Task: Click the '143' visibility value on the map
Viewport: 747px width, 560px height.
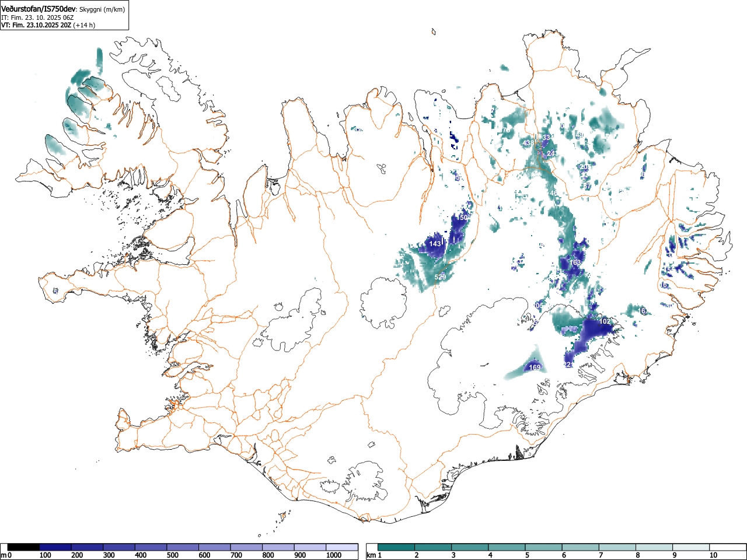Action: [435, 243]
